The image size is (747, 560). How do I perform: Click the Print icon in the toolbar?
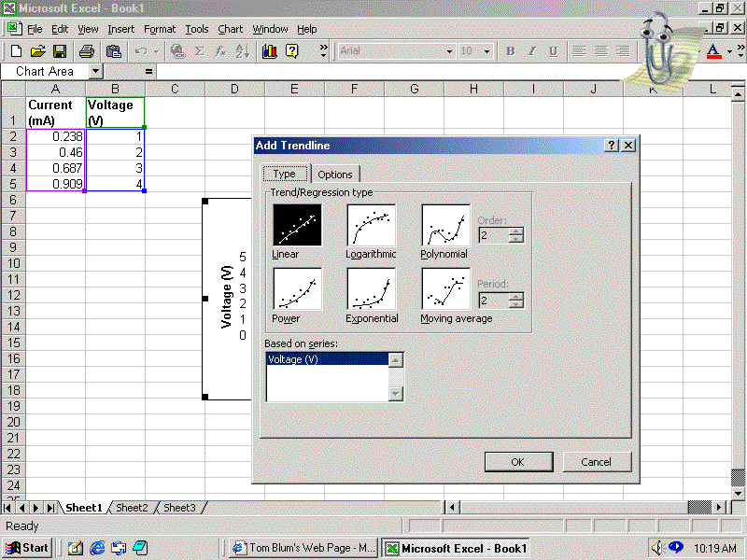point(86,51)
